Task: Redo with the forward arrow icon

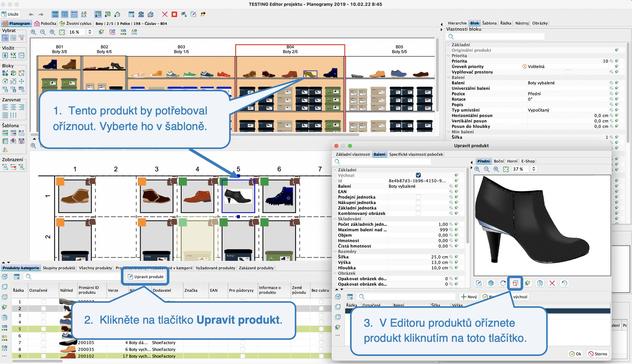Action: pos(41,14)
